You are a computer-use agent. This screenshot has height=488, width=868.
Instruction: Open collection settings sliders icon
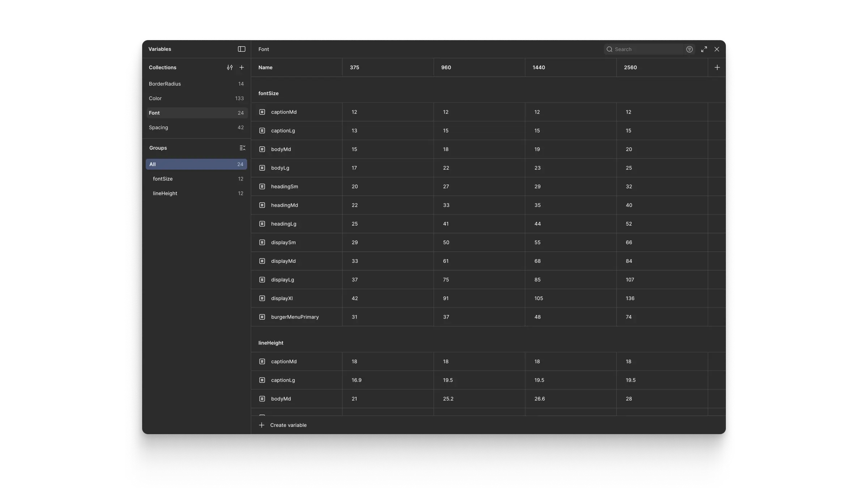pos(230,68)
